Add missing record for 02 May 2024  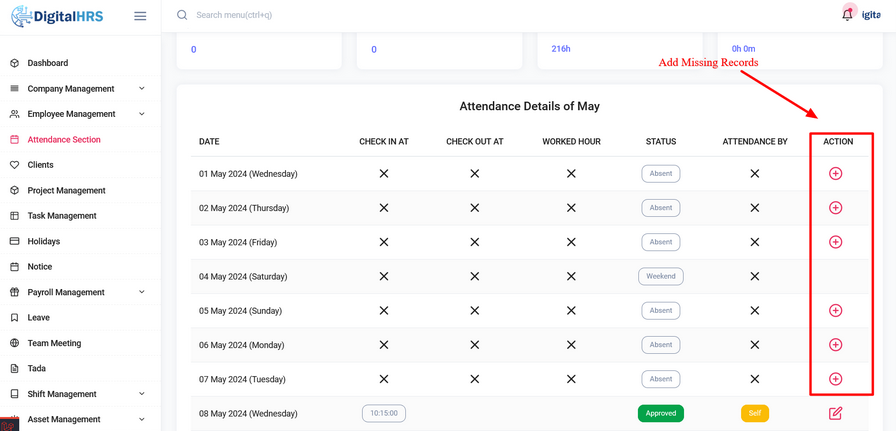coord(835,208)
